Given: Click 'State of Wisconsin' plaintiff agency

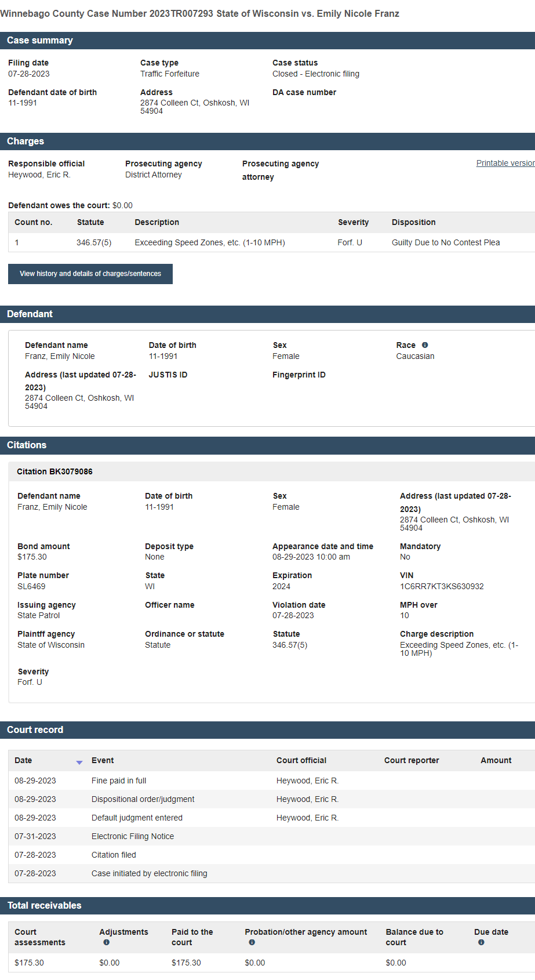Looking at the screenshot, I should point(51,645).
